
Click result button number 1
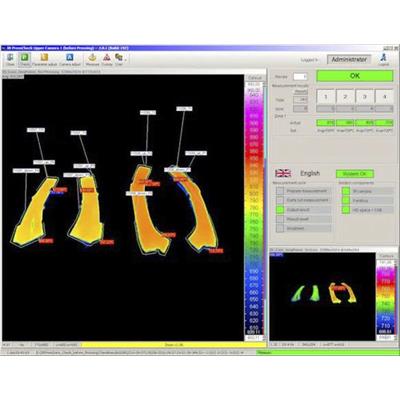[x=326, y=97]
